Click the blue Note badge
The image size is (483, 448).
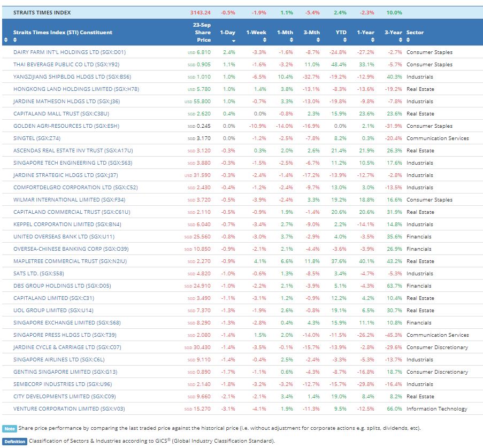point(10,429)
